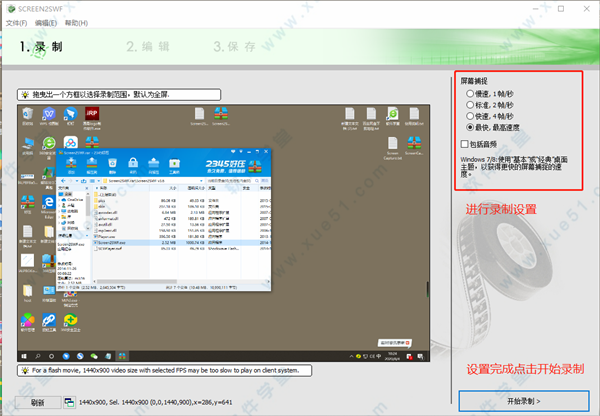Select the 慢速, 1 帧/秒 radio option
The width and height of the screenshot is (600, 416).
[471, 92]
